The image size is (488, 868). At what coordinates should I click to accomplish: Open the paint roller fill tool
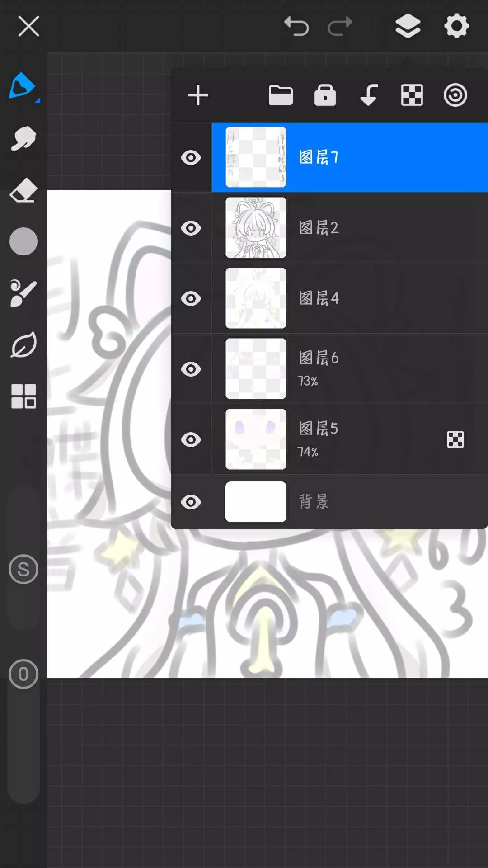(23, 293)
